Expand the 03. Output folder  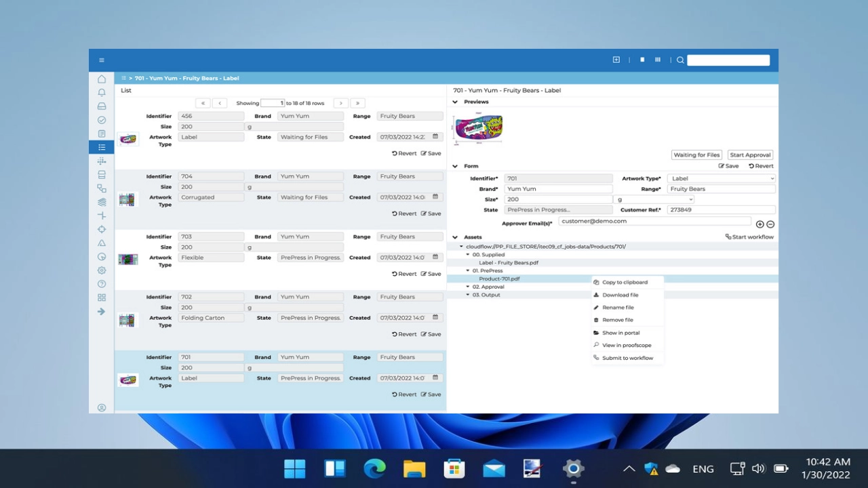pyautogui.click(x=468, y=295)
